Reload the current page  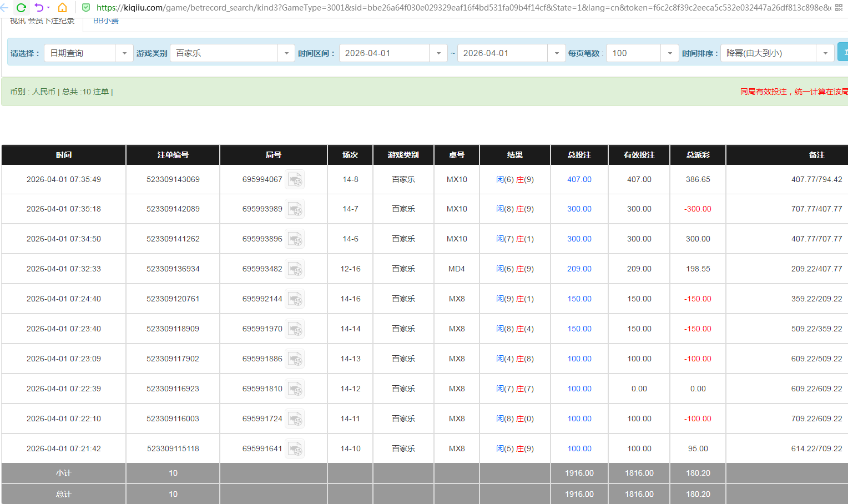(21, 8)
